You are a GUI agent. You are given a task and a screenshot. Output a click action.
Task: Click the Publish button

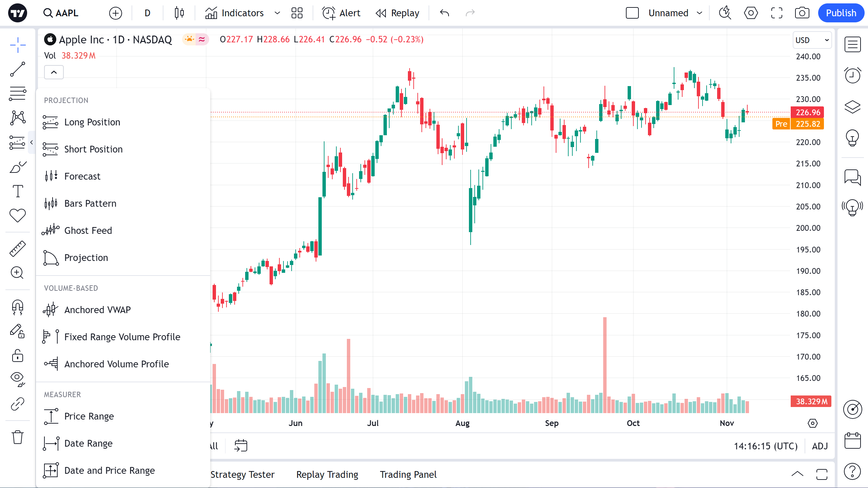tap(841, 13)
